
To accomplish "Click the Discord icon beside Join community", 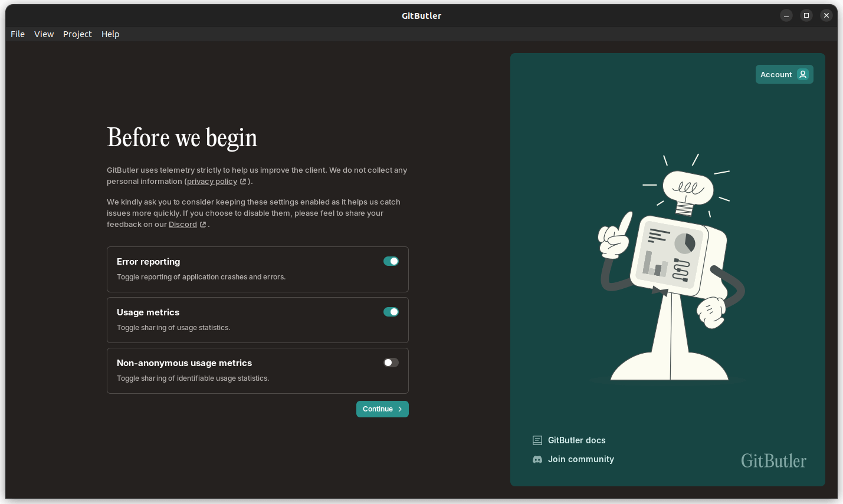I will tap(537, 459).
